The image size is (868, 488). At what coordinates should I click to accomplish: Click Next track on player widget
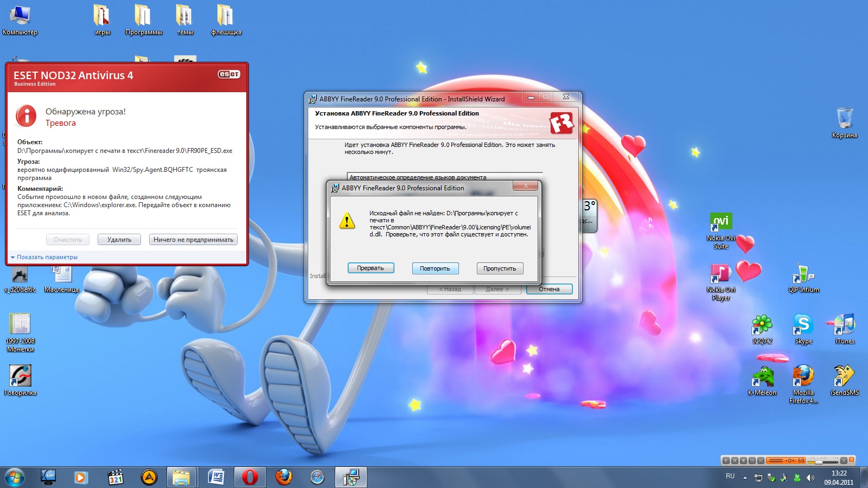[x=761, y=460]
